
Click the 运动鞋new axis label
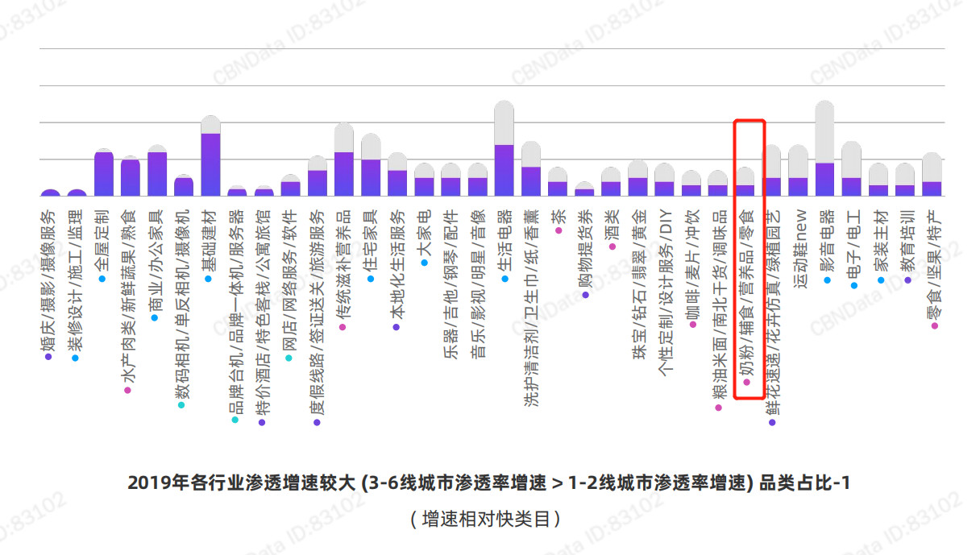coord(799,249)
